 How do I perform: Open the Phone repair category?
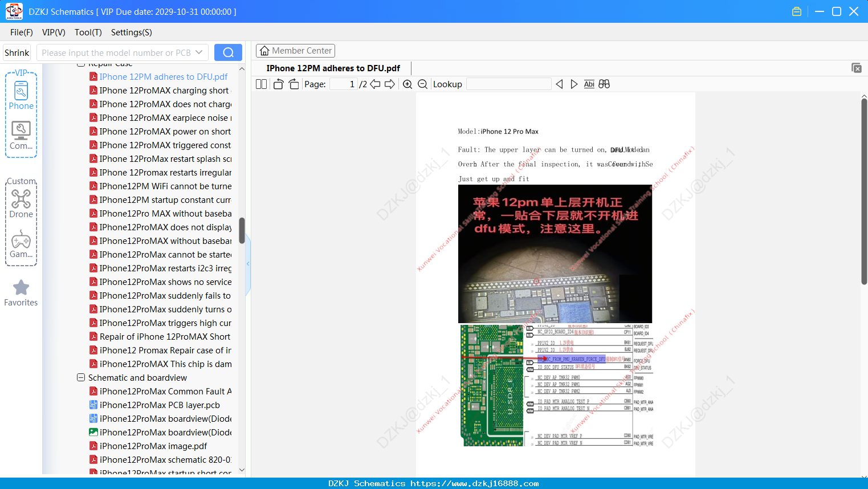[x=21, y=95]
